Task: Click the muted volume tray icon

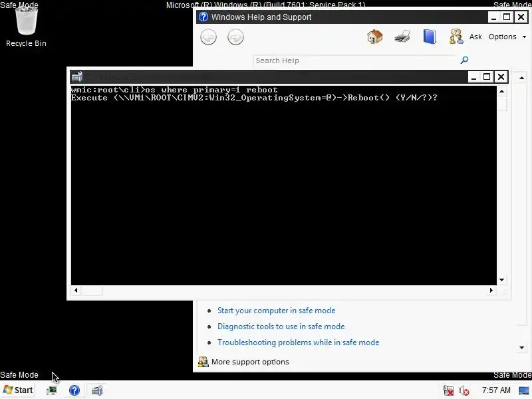Action: pos(464,390)
